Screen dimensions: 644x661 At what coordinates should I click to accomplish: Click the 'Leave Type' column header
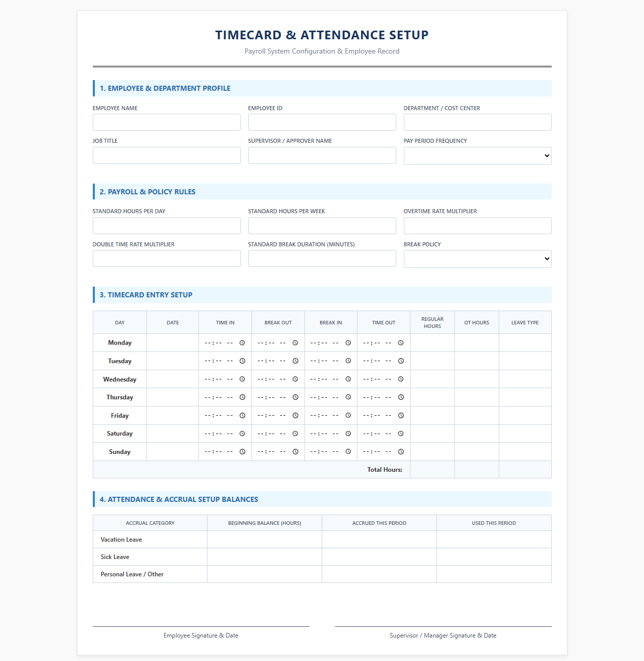525,322
